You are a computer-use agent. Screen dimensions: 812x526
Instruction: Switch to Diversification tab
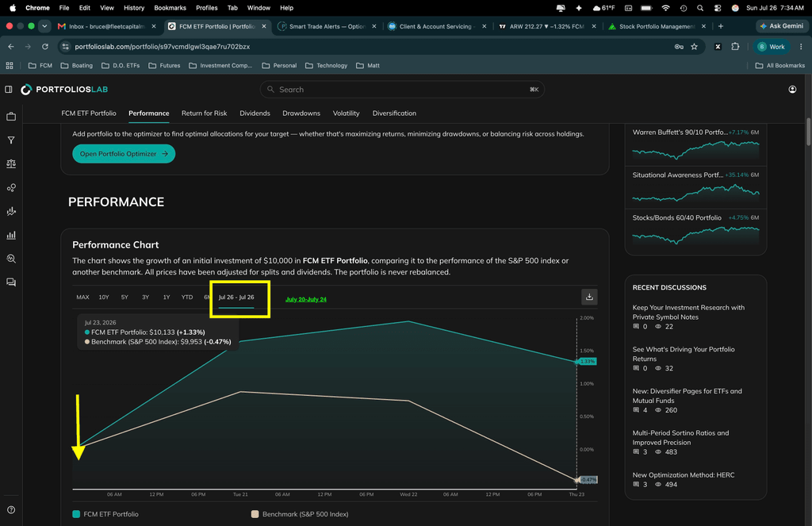[x=394, y=113]
